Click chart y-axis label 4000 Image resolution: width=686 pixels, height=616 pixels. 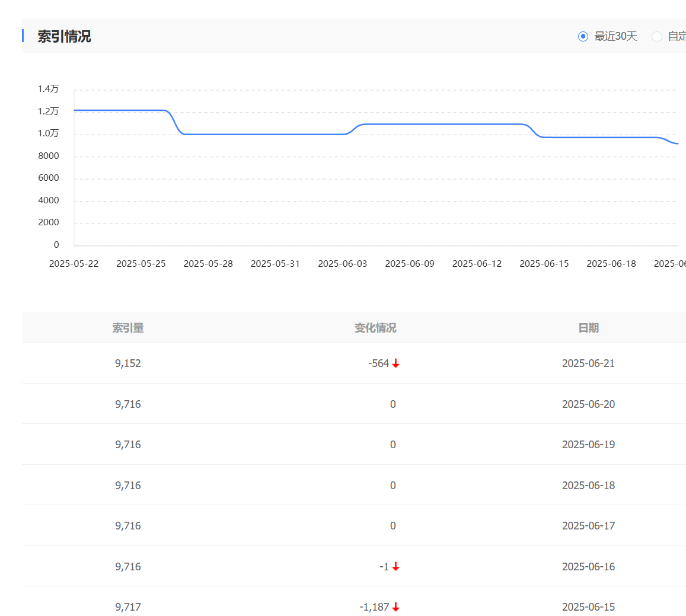point(49,200)
